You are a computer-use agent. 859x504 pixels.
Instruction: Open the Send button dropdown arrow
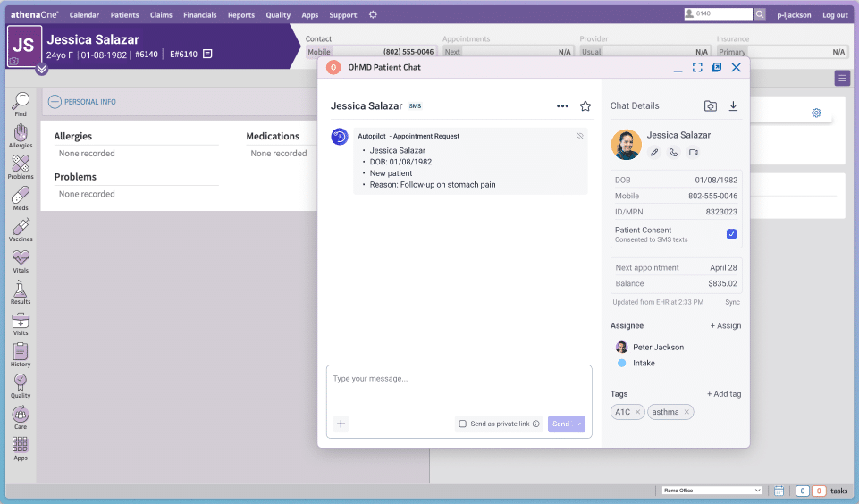click(579, 424)
